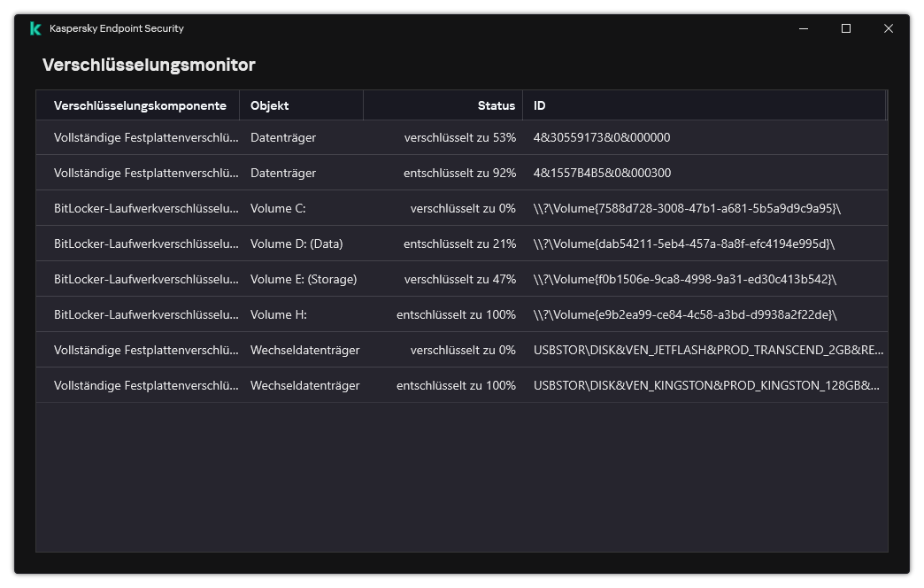
Task: Select the Datenträger row entschlüsselt zu 92%
Action: [461, 173]
